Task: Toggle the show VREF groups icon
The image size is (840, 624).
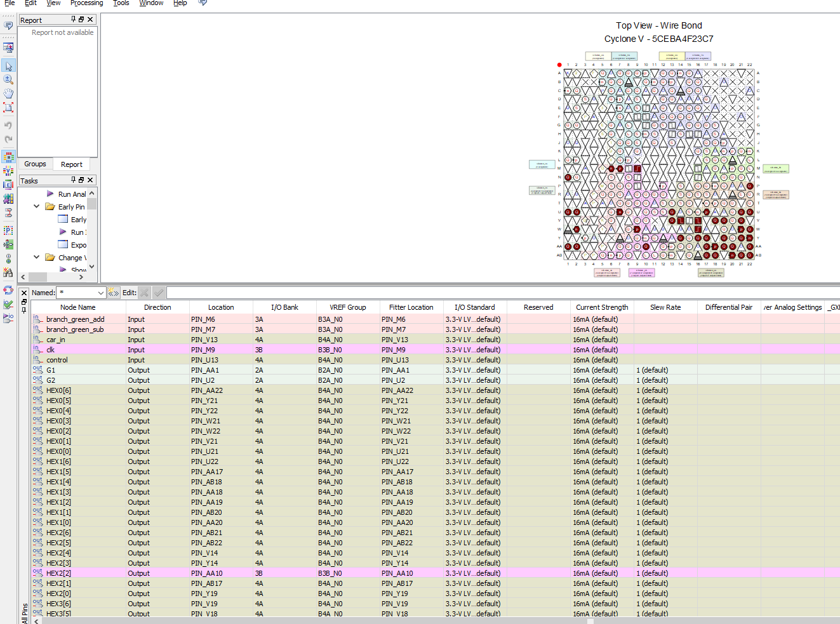Action: [8, 171]
